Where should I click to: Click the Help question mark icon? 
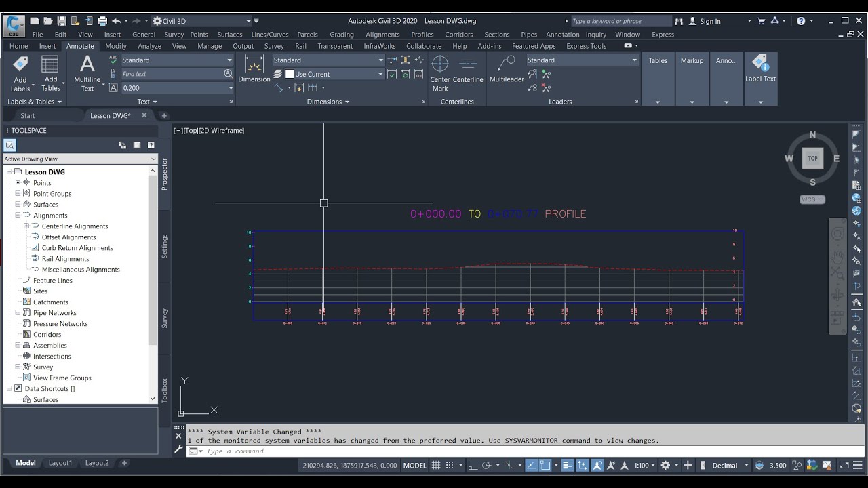[x=801, y=21]
